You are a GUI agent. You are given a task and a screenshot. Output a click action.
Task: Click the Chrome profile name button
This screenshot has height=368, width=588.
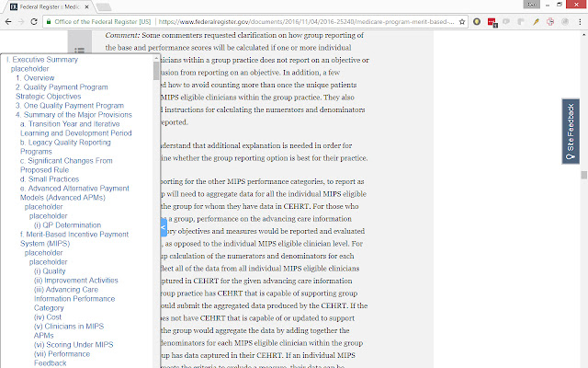click(x=531, y=5)
